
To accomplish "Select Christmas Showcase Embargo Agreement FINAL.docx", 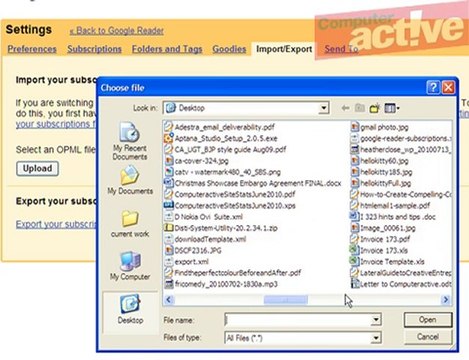I will tap(253, 183).
